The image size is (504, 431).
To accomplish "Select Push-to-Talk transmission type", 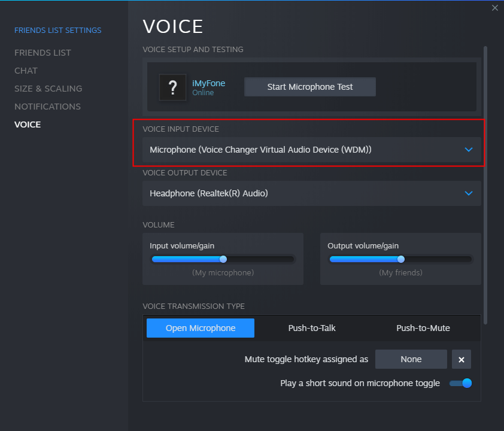I will coord(312,328).
